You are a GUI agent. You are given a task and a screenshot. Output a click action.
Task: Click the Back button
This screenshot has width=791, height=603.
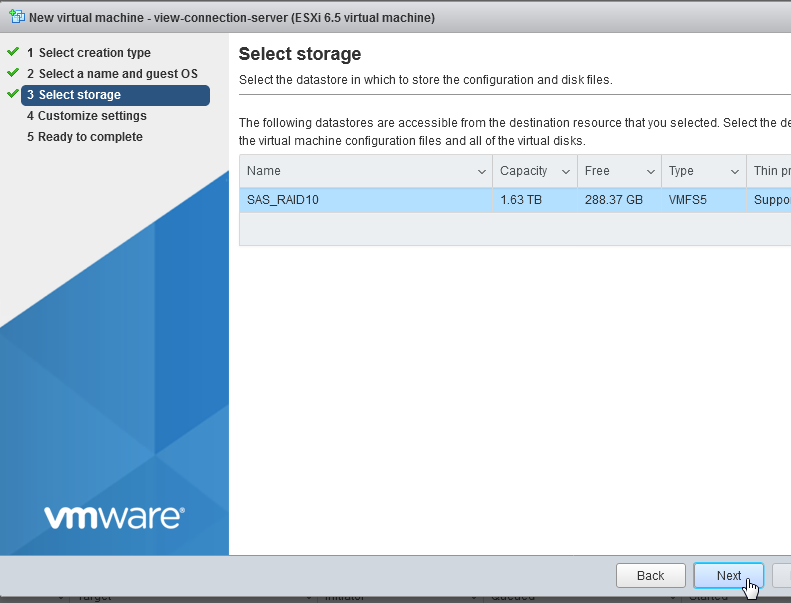pos(651,575)
